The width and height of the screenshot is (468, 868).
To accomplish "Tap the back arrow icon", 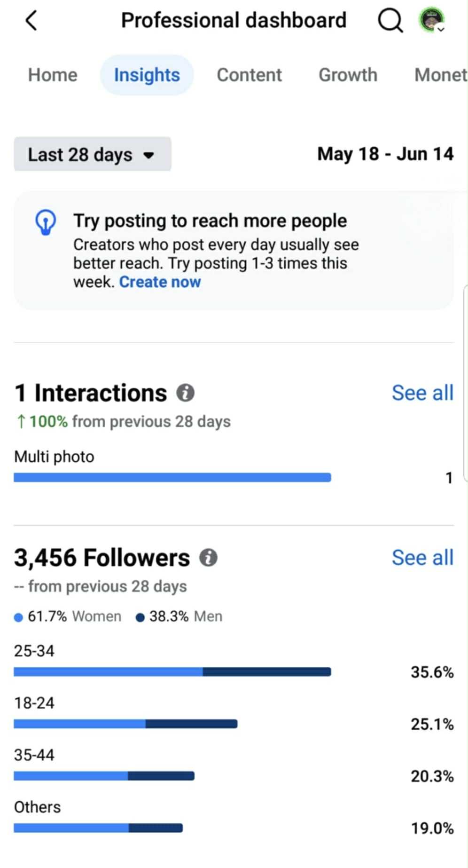I will click(x=31, y=21).
